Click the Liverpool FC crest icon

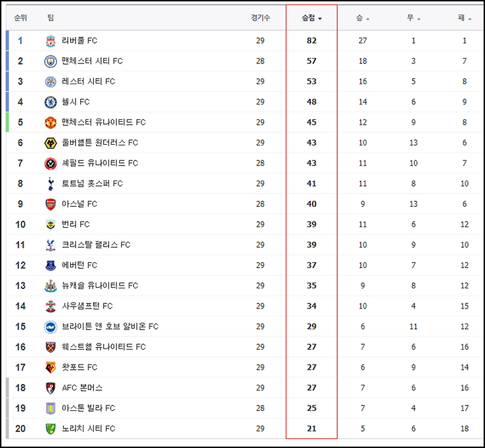coord(51,41)
